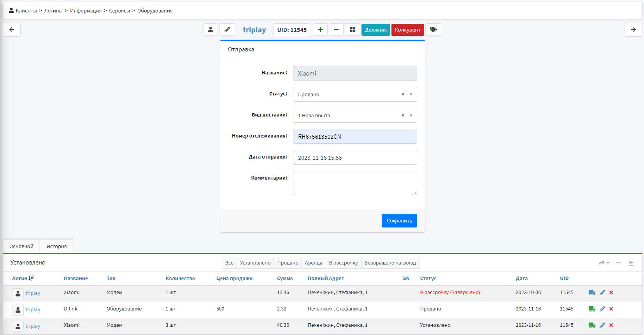Clear the Продано status selection

pyautogui.click(x=403, y=94)
